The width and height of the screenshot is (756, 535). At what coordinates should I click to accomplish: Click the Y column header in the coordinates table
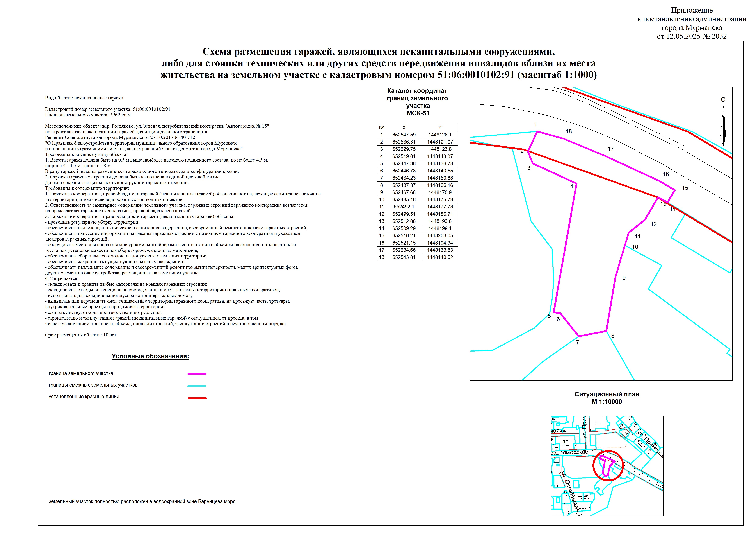pyautogui.click(x=440, y=127)
